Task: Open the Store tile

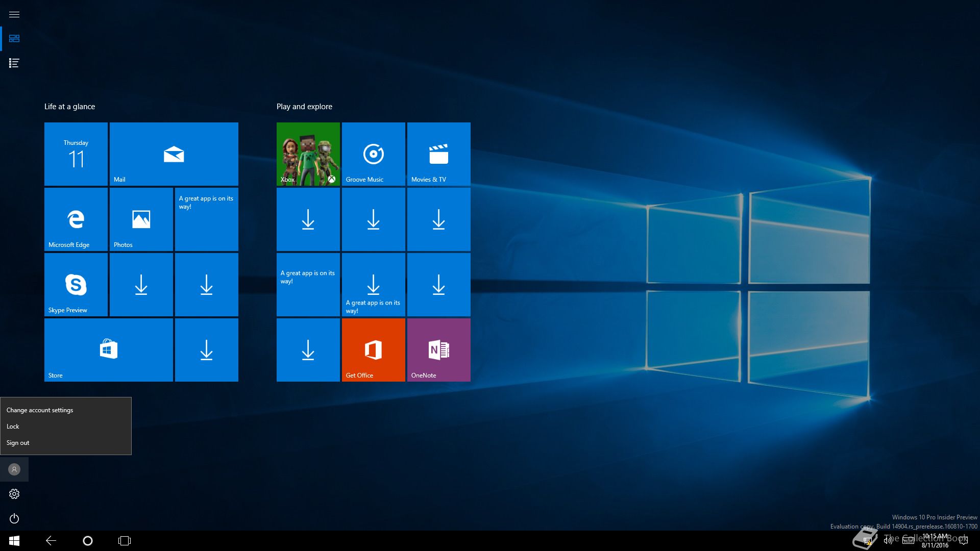Action: click(x=109, y=350)
